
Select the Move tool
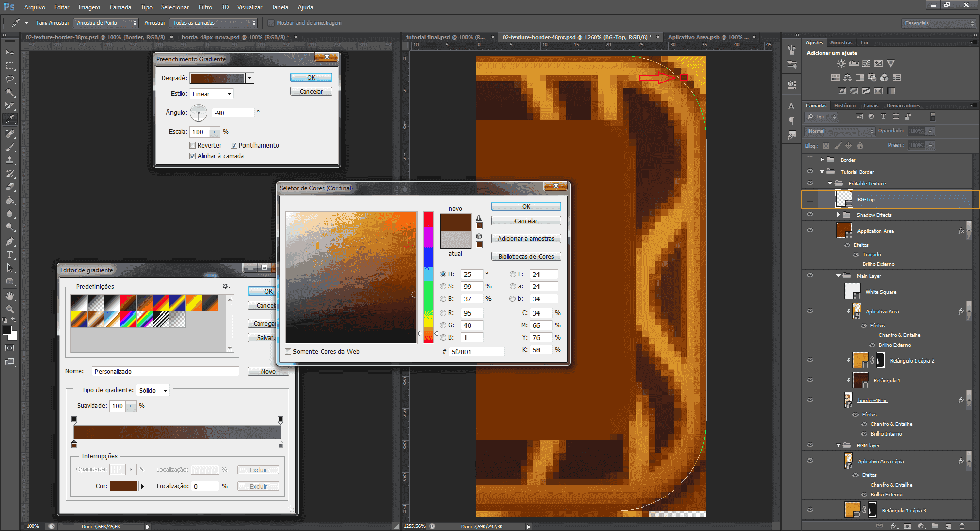click(10, 53)
